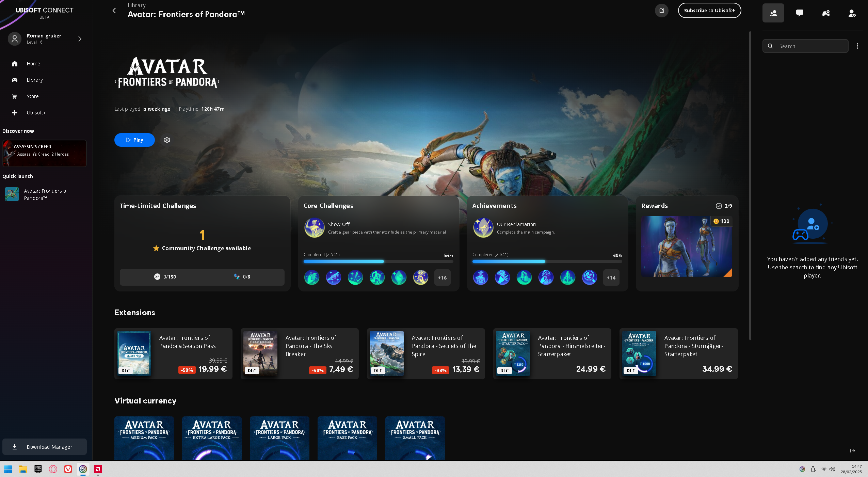Click first achievement badge in row
Viewport: 868px width, 477px height.
[481, 277]
